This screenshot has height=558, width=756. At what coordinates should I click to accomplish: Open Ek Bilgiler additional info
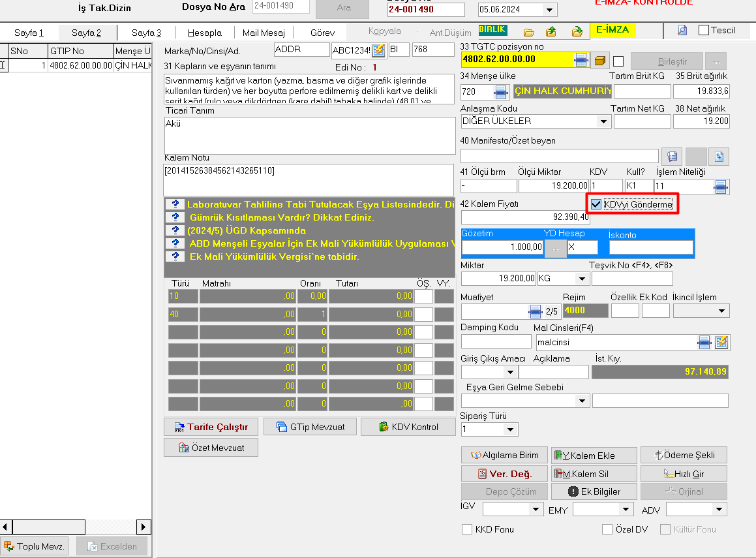594,491
